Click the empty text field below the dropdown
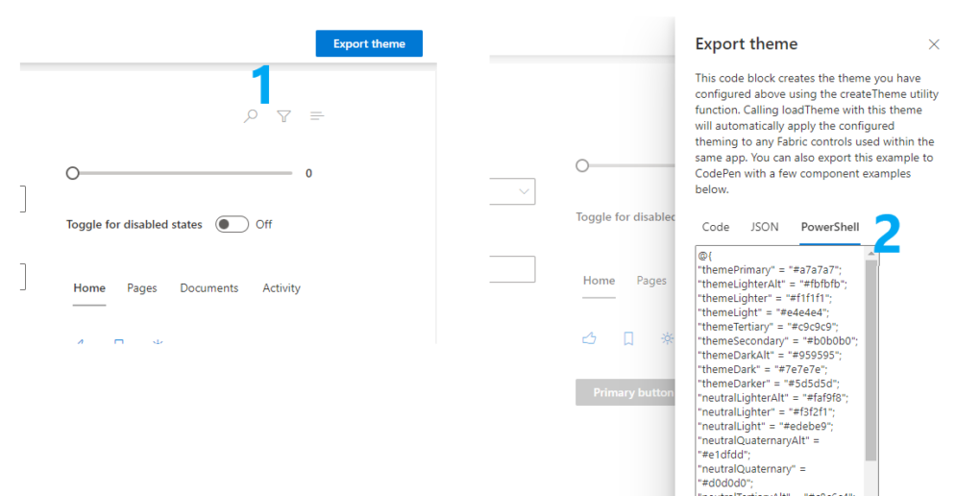 [x=512, y=269]
